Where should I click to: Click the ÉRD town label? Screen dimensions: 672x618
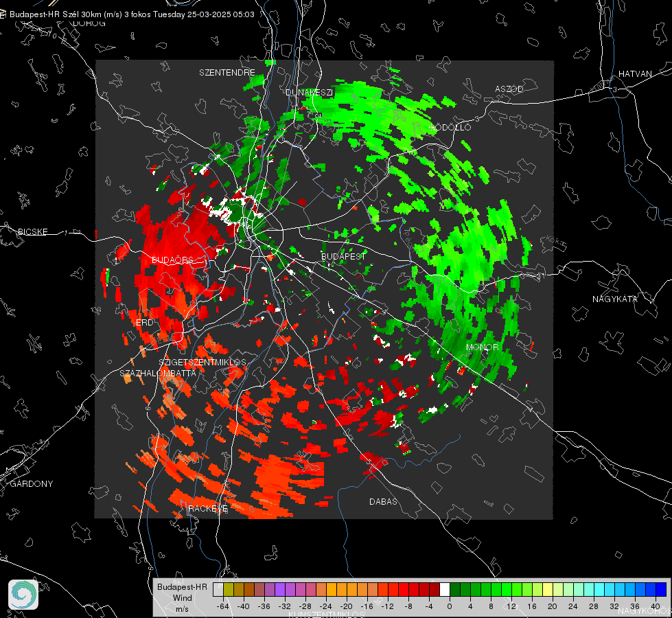point(144,323)
